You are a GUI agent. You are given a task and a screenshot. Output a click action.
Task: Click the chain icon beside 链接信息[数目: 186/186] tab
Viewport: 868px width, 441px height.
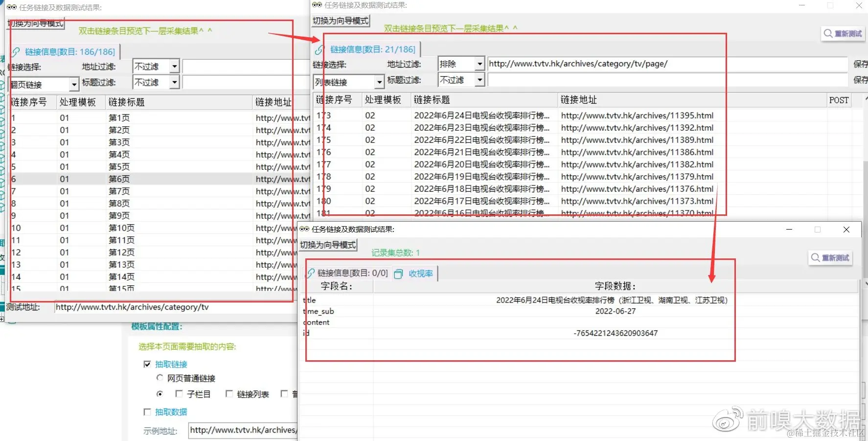coord(16,52)
